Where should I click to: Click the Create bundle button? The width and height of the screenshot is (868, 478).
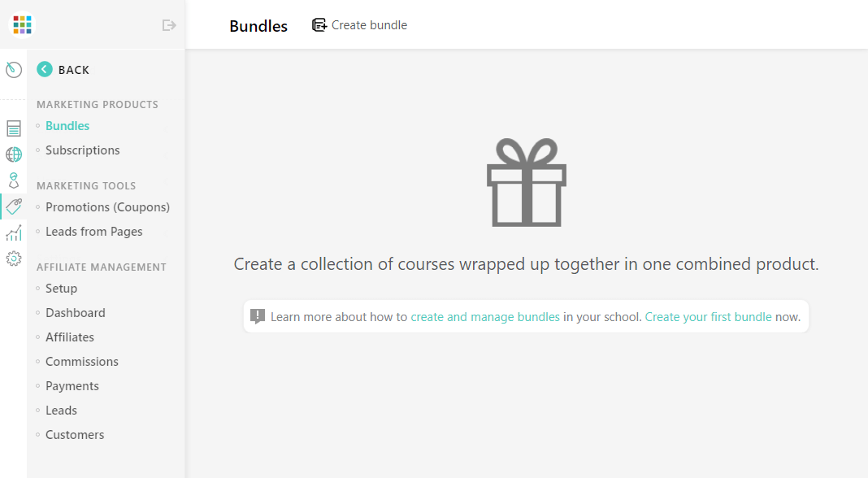tap(359, 25)
